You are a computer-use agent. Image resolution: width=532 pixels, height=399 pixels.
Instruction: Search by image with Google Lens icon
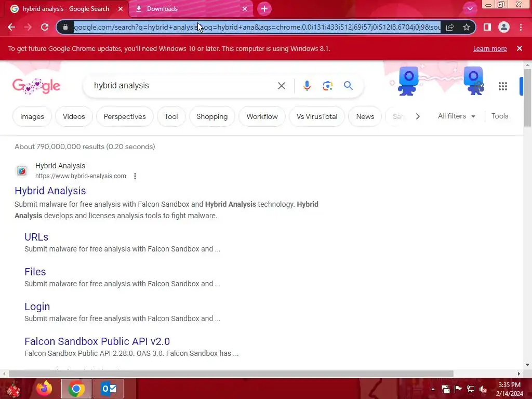pyautogui.click(x=327, y=86)
